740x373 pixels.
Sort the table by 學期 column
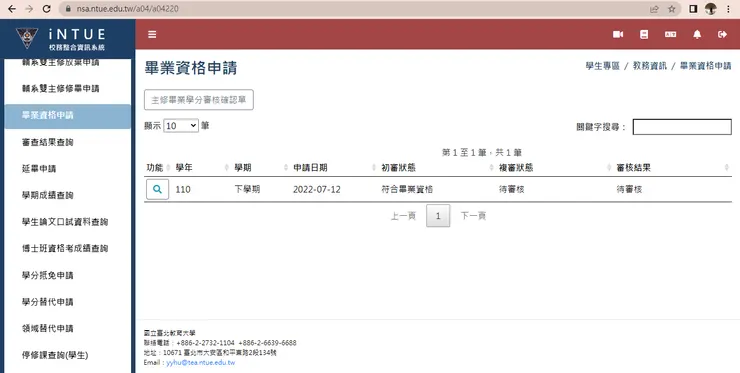pyautogui.click(x=286, y=168)
